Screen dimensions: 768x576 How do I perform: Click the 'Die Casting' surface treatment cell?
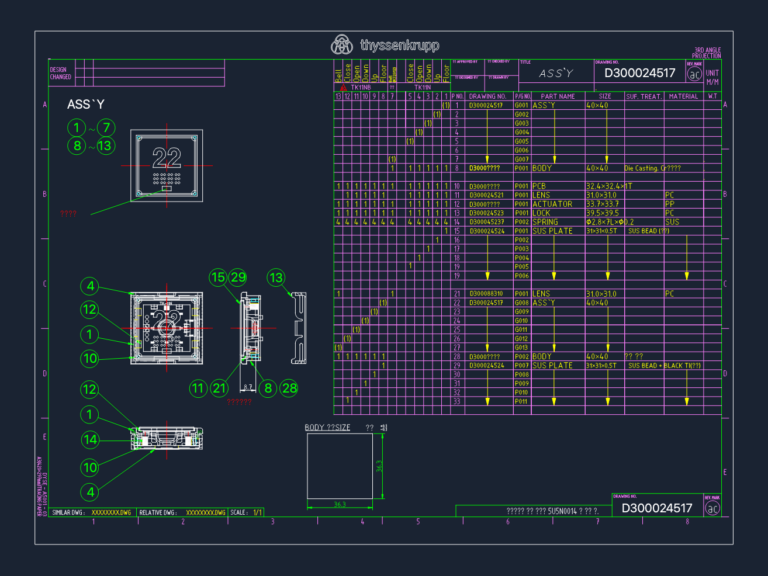point(652,168)
